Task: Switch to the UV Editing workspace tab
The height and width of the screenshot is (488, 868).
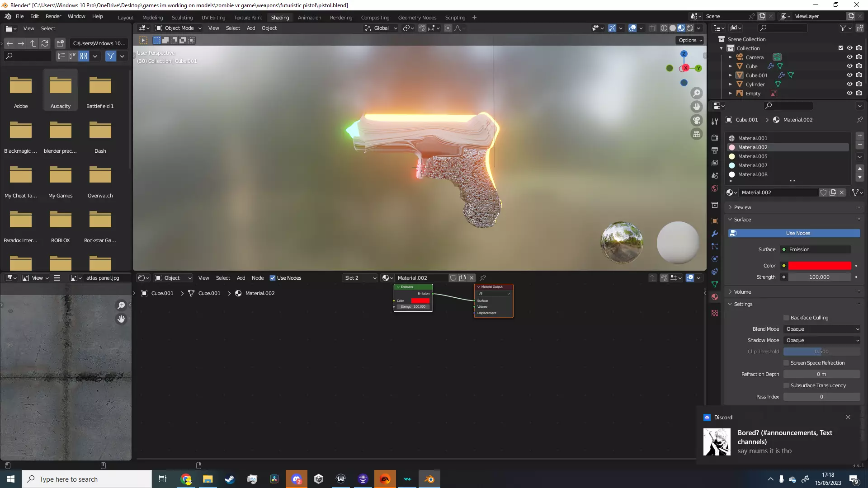Action: 213,18
